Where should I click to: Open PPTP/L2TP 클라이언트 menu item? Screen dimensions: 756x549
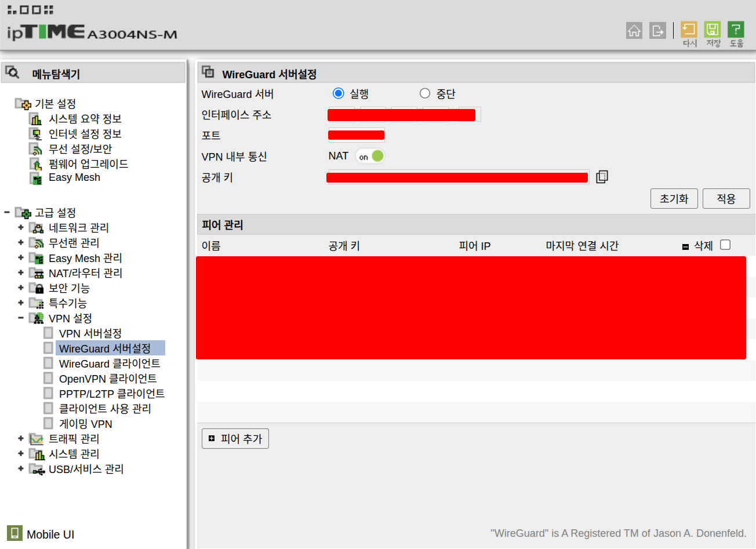(x=112, y=394)
